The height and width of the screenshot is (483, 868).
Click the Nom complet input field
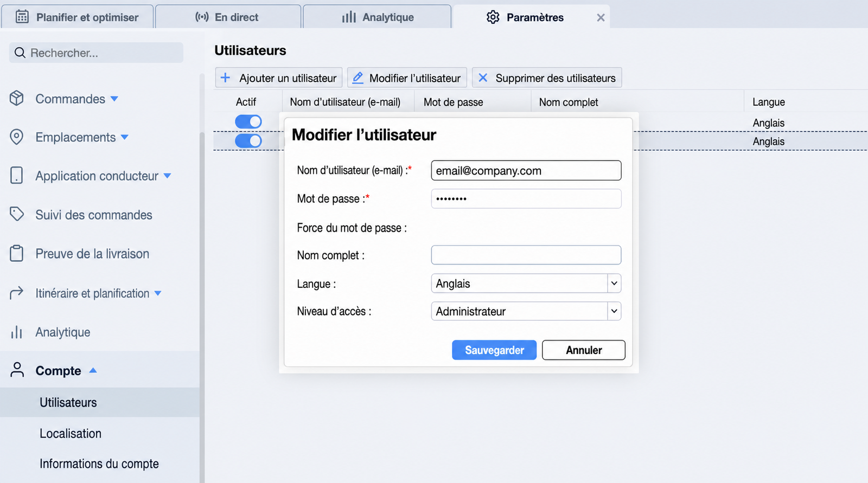click(x=526, y=255)
